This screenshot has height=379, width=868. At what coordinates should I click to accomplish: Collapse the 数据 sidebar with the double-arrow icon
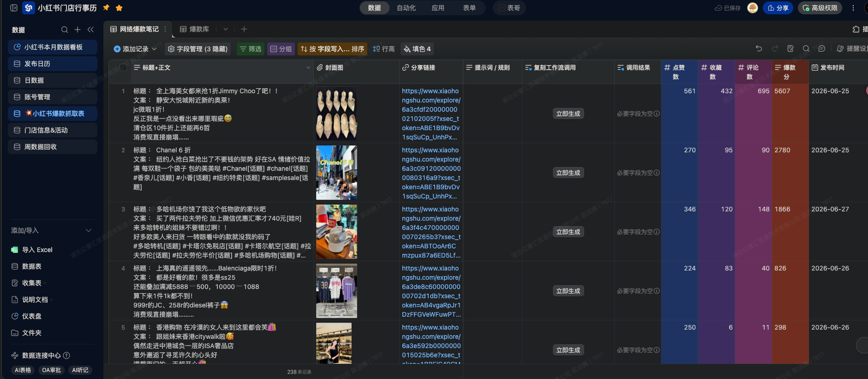tap(90, 30)
